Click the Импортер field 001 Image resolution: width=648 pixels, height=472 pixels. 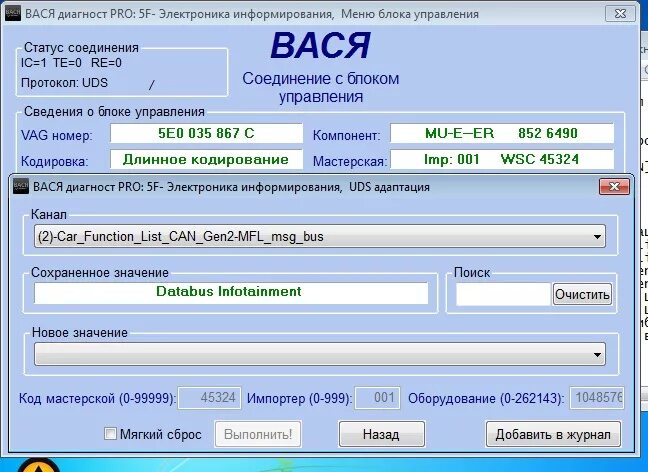pyautogui.click(x=377, y=398)
